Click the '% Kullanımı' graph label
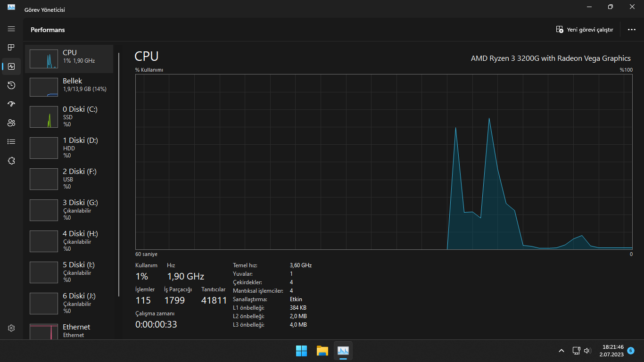Image resolution: width=644 pixels, height=362 pixels. (x=149, y=70)
